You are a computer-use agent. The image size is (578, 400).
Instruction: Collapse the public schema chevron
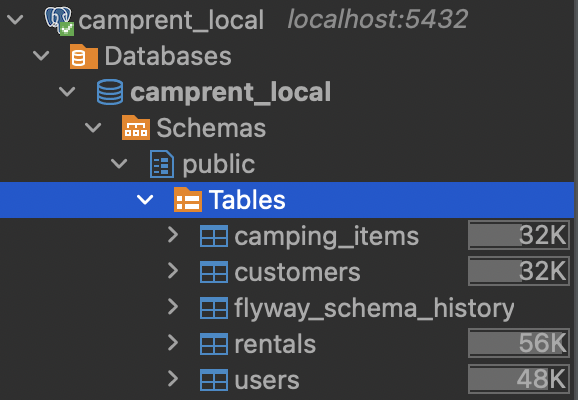(x=119, y=164)
